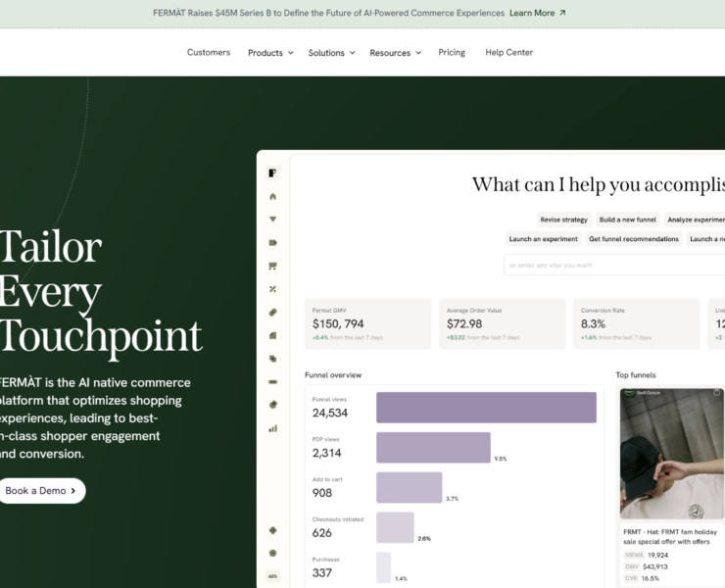
Task: Open the folded page icon in sidebar
Action: [x=272, y=335]
